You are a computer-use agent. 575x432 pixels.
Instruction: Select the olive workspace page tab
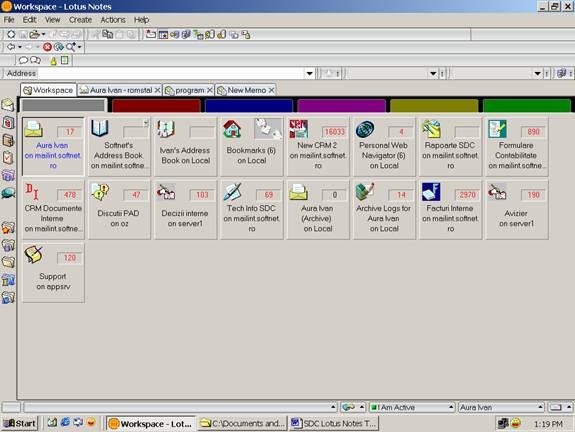434,106
